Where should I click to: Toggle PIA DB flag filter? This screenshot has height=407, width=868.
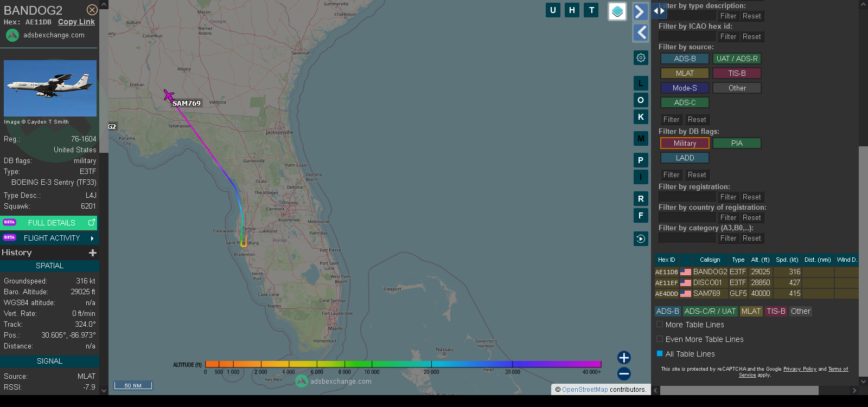[737, 143]
